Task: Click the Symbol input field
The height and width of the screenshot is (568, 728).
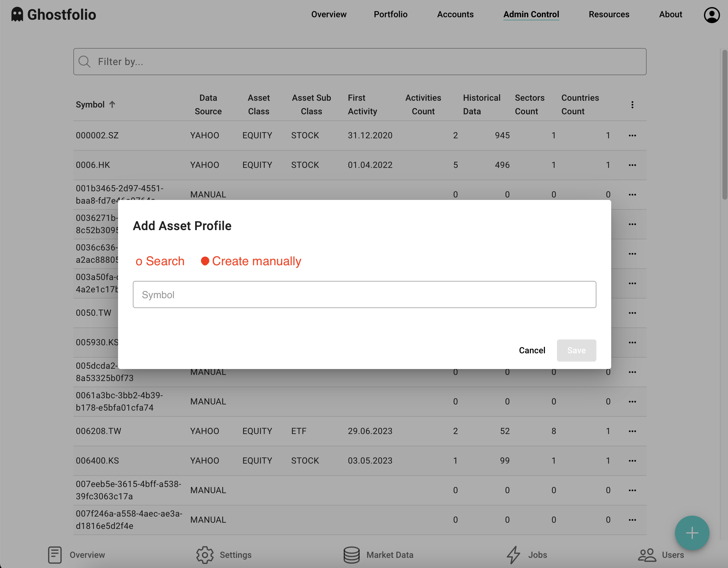Action: [x=364, y=294]
